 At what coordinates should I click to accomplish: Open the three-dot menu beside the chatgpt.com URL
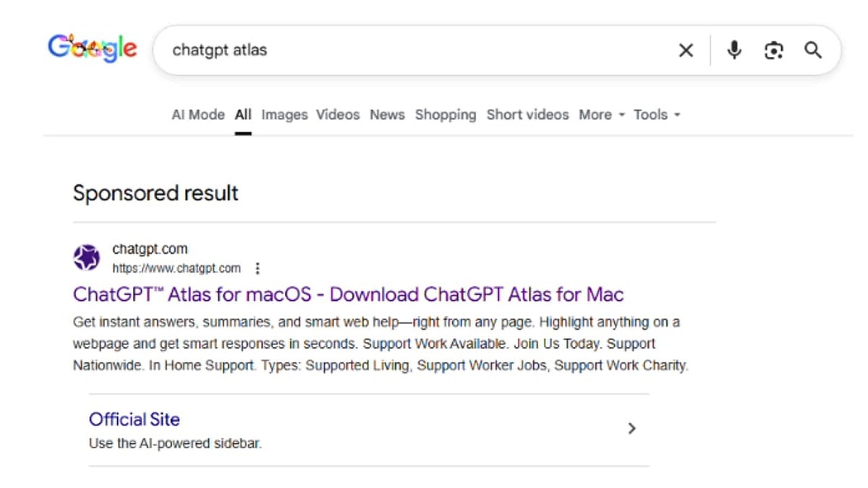tap(258, 267)
